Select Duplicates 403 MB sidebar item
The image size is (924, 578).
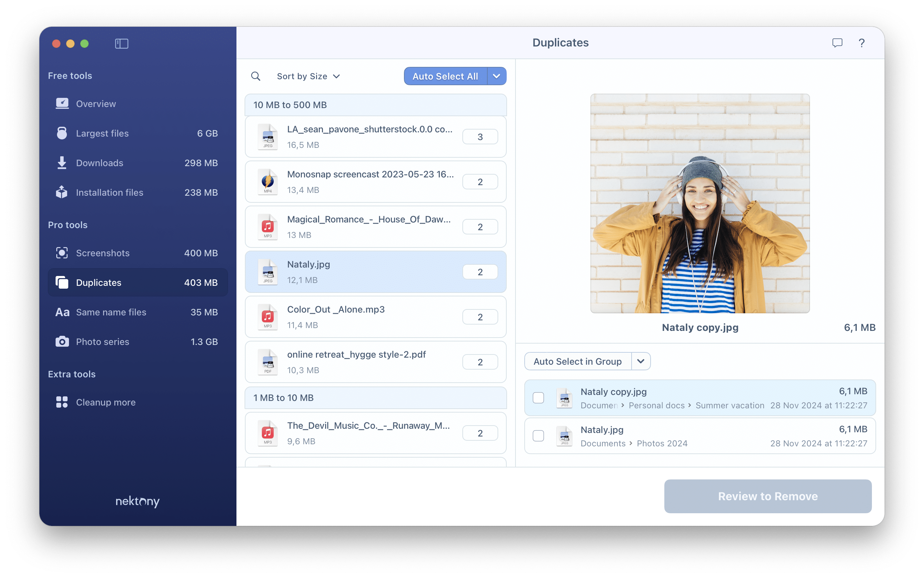(138, 283)
